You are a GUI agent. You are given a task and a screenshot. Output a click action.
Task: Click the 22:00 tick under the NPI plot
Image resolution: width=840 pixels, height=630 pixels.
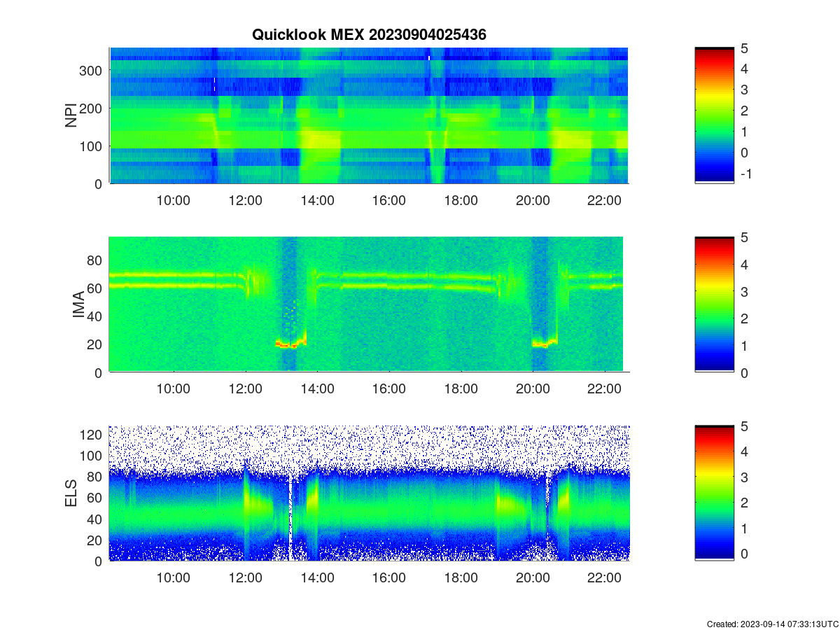(x=605, y=200)
